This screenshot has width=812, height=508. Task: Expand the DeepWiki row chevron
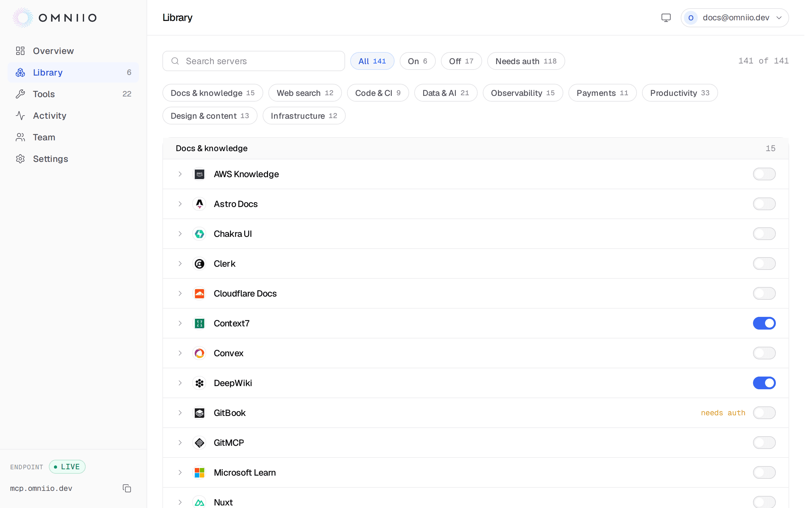(x=180, y=383)
